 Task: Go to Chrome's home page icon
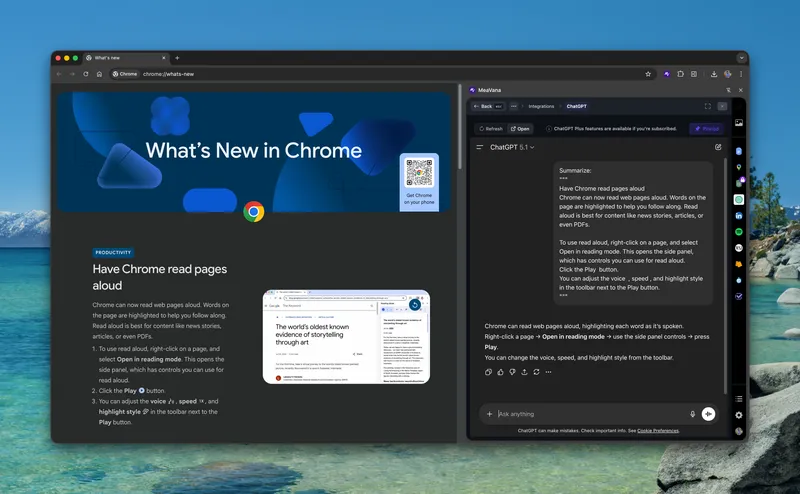(x=99, y=74)
